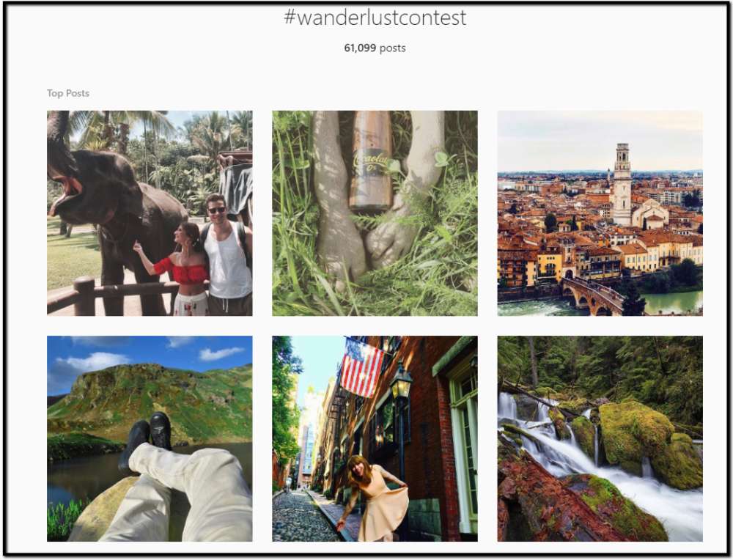Viewport: 733px width, 560px height.
Task: Open the city skyline with tower photo
Action: pos(600,213)
